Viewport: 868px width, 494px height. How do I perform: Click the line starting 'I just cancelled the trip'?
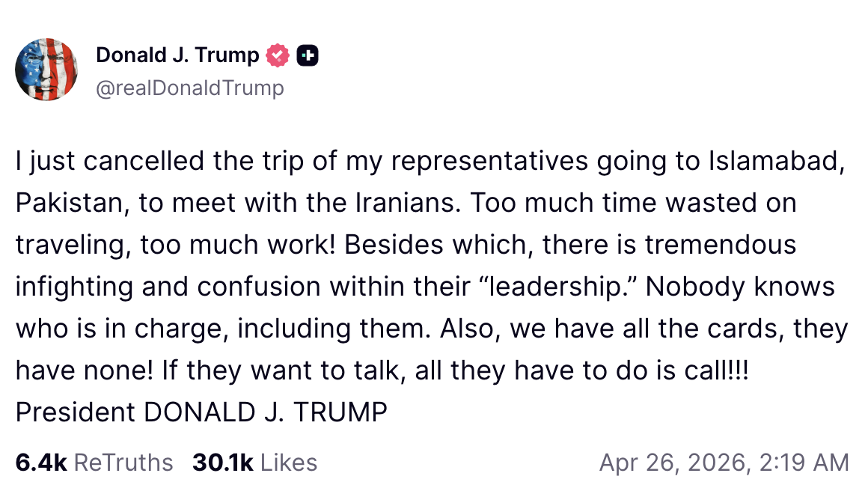(431, 161)
